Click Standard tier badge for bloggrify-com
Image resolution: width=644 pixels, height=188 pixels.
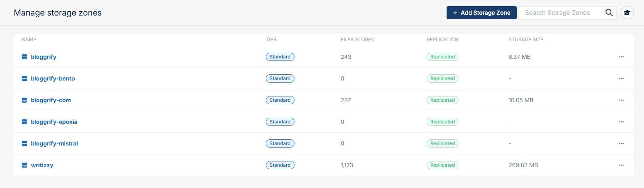pyautogui.click(x=280, y=100)
